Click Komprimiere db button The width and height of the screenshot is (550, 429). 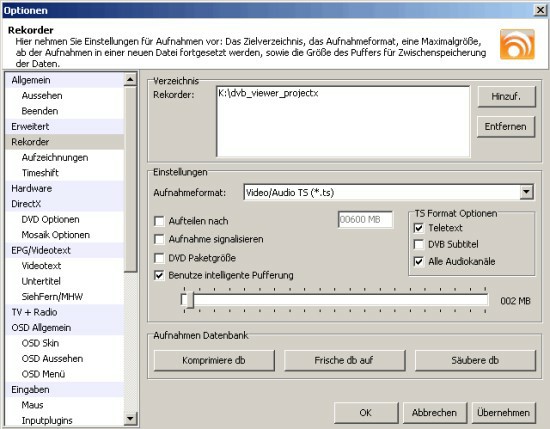coord(214,360)
